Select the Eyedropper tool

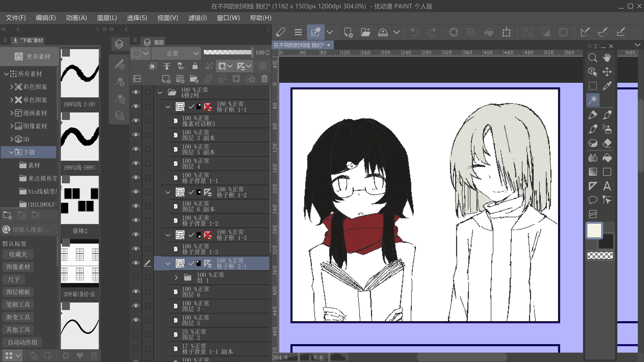pos(607,86)
